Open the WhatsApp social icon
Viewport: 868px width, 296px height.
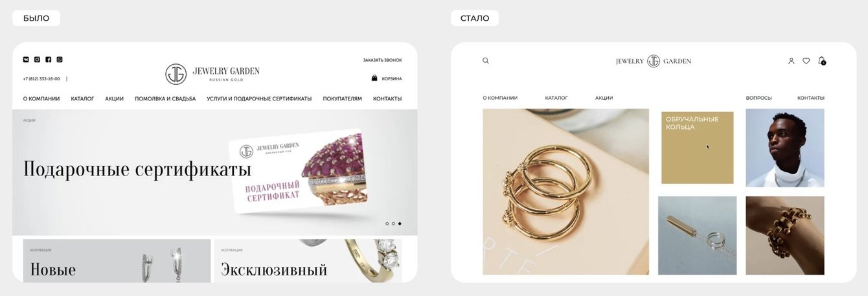[60, 60]
